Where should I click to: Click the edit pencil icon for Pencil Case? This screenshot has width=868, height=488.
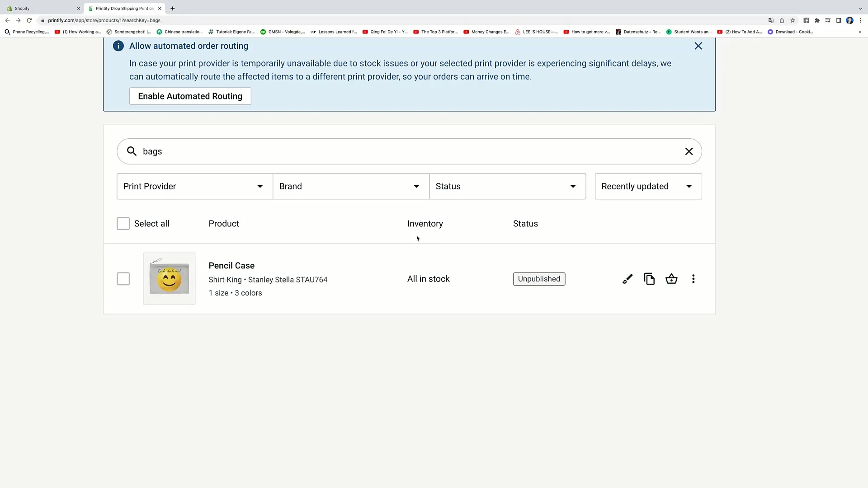point(627,279)
